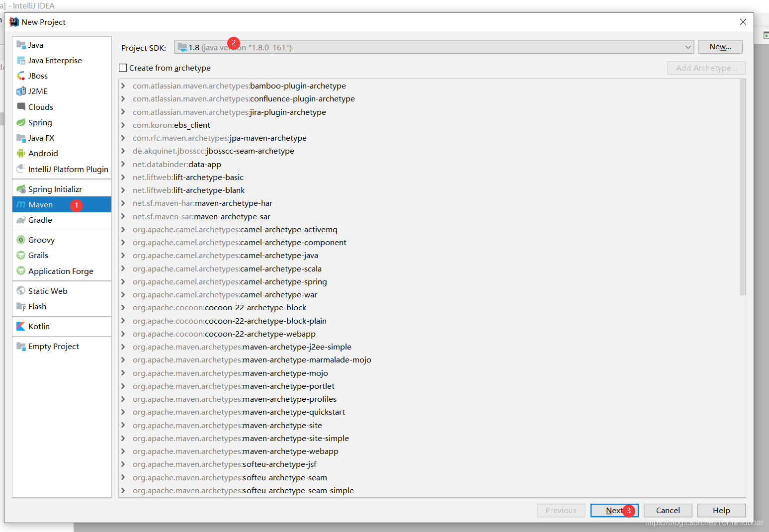The height and width of the screenshot is (532, 769).
Task: Click the Cancel button
Action: (668, 511)
